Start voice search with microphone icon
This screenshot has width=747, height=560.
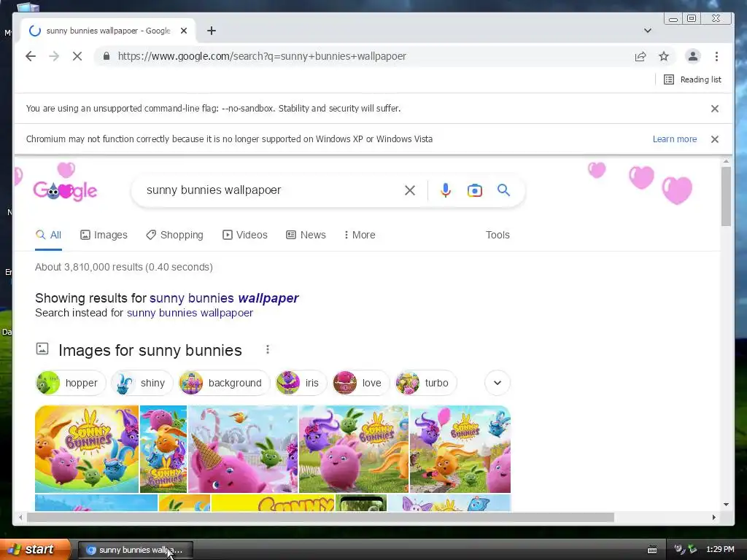tap(446, 190)
